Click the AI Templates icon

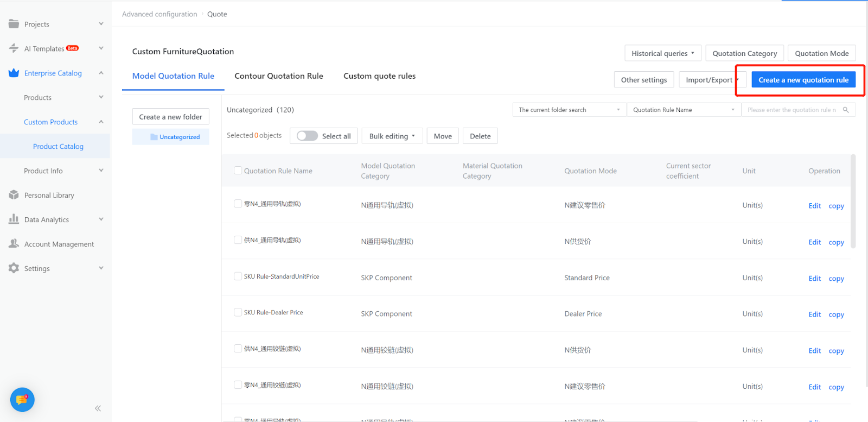[14, 48]
